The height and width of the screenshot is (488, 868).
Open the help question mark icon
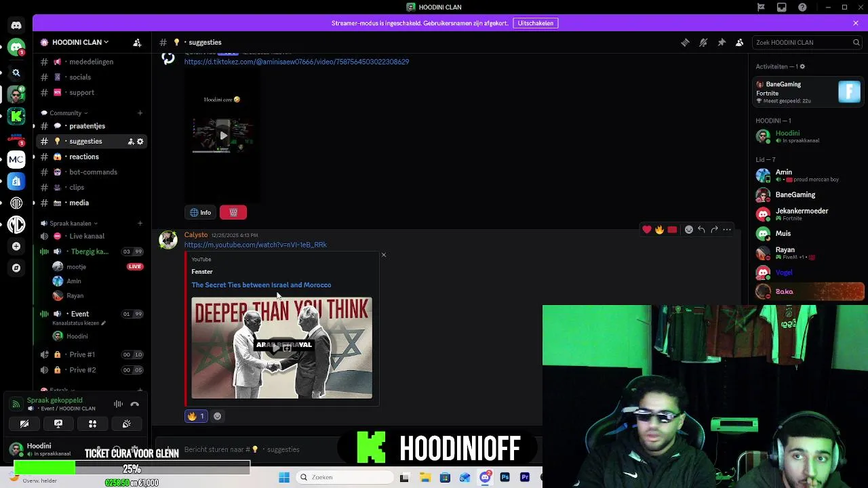pos(803,7)
